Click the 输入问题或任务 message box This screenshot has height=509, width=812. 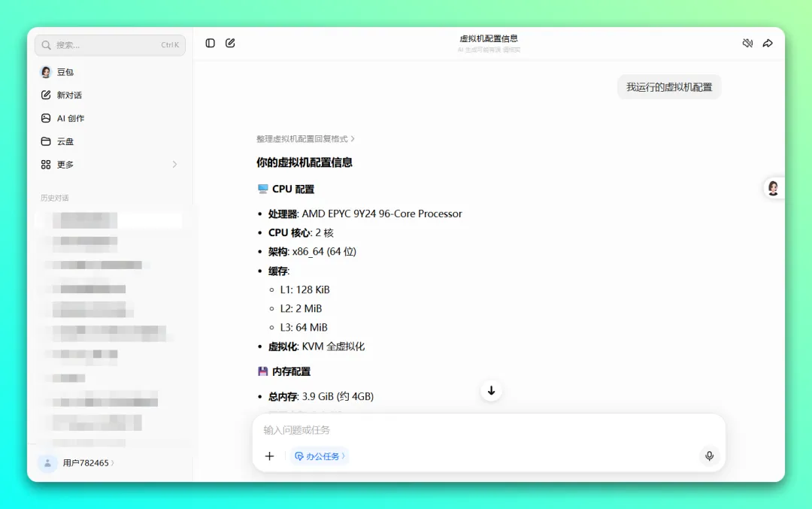pyautogui.click(x=489, y=430)
